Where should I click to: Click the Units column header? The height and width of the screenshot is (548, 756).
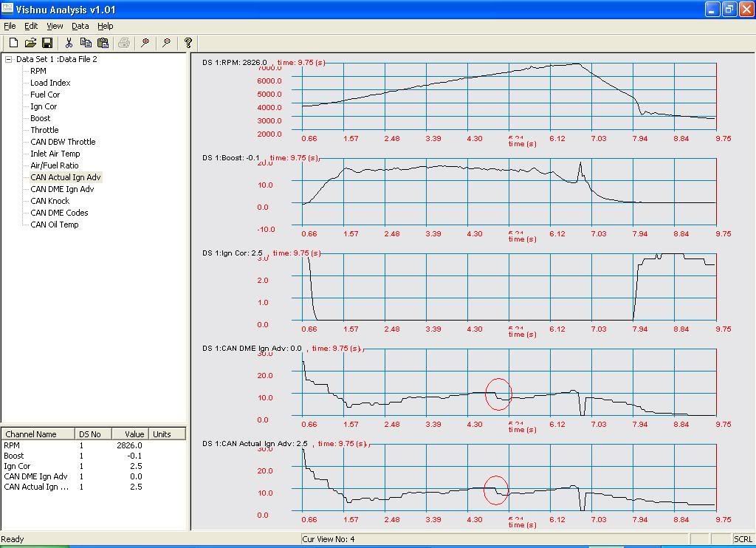tap(166, 434)
